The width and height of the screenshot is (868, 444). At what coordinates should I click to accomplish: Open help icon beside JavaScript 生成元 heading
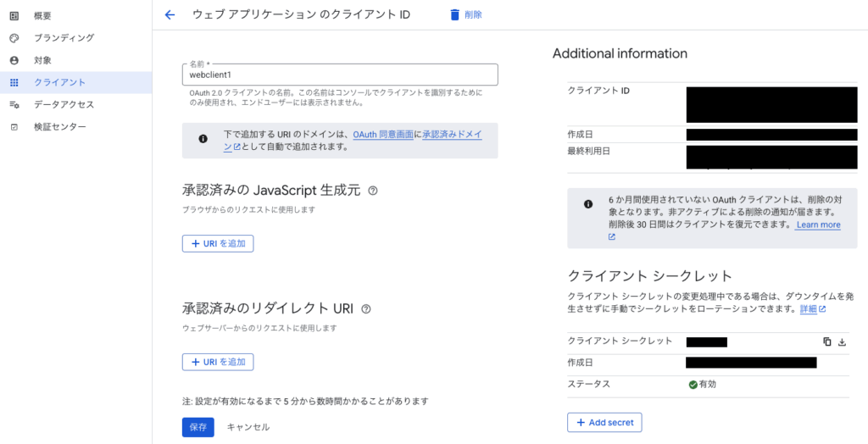(373, 191)
